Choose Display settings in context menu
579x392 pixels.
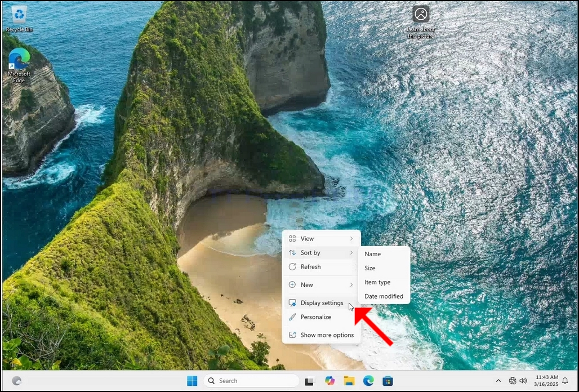click(x=321, y=302)
